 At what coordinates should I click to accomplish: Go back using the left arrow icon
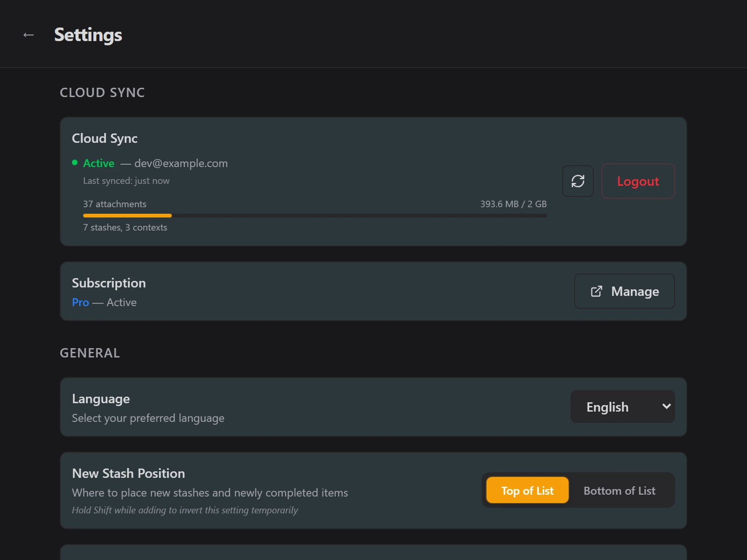[x=28, y=35]
